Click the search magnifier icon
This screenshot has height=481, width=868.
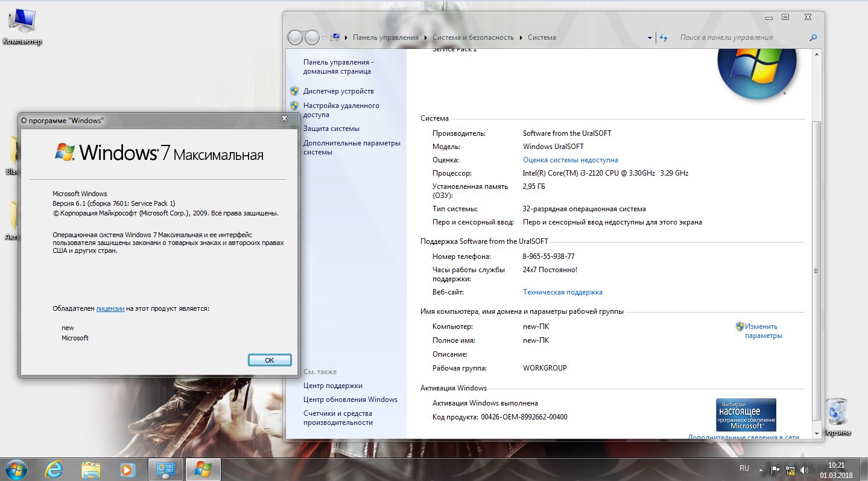point(813,37)
